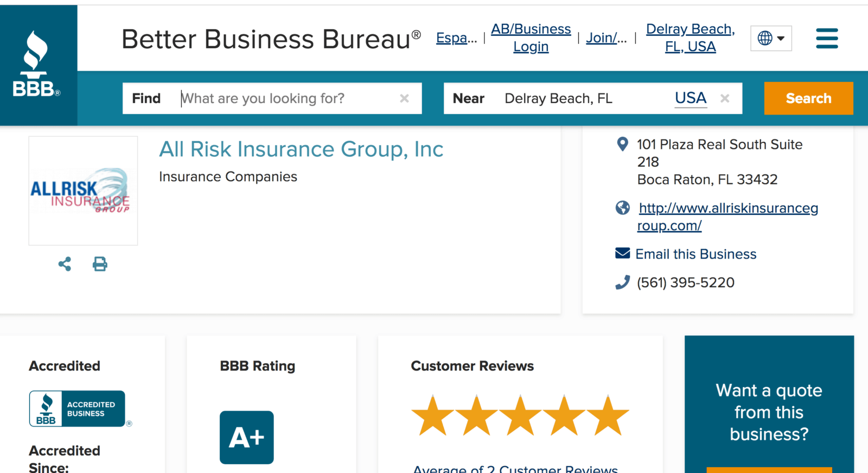Click the All Risk Insurance logo thumbnail
Viewport: 868px width, 473px height.
click(83, 191)
